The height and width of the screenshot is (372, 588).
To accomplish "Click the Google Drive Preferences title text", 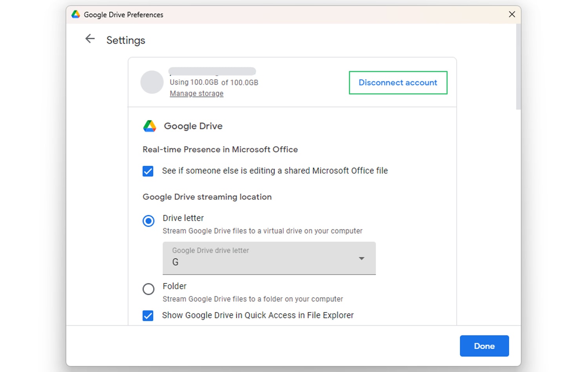I will coord(123,15).
